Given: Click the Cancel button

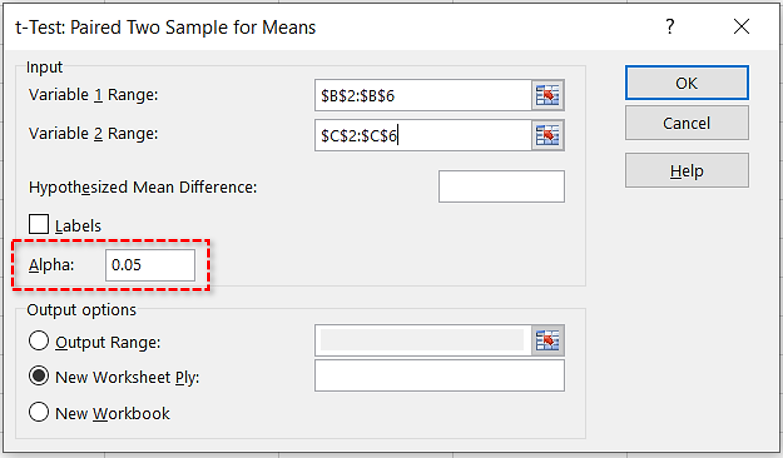Looking at the screenshot, I should point(686,123).
